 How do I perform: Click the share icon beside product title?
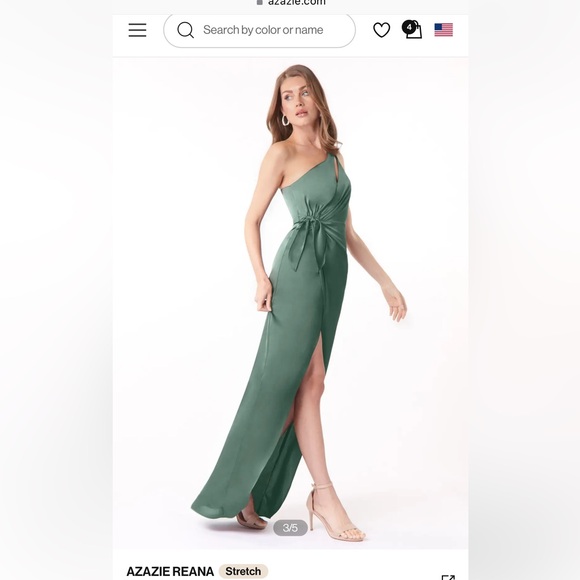pyautogui.click(x=448, y=577)
